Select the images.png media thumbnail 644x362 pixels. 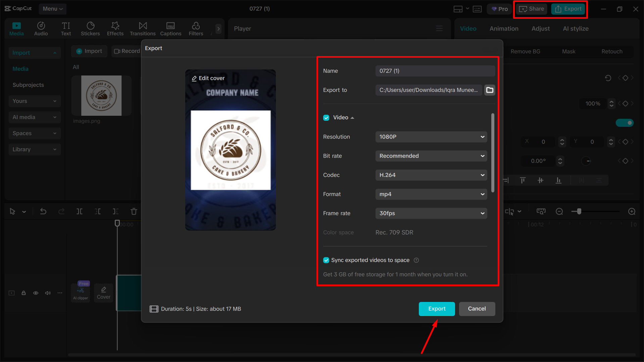101,96
